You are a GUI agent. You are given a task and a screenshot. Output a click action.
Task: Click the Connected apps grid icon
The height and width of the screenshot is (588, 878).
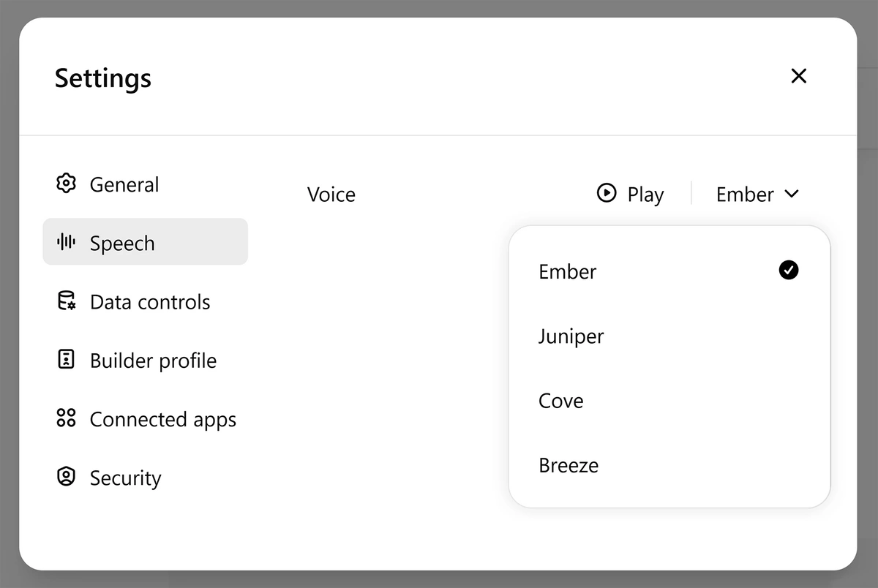coord(67,418)
